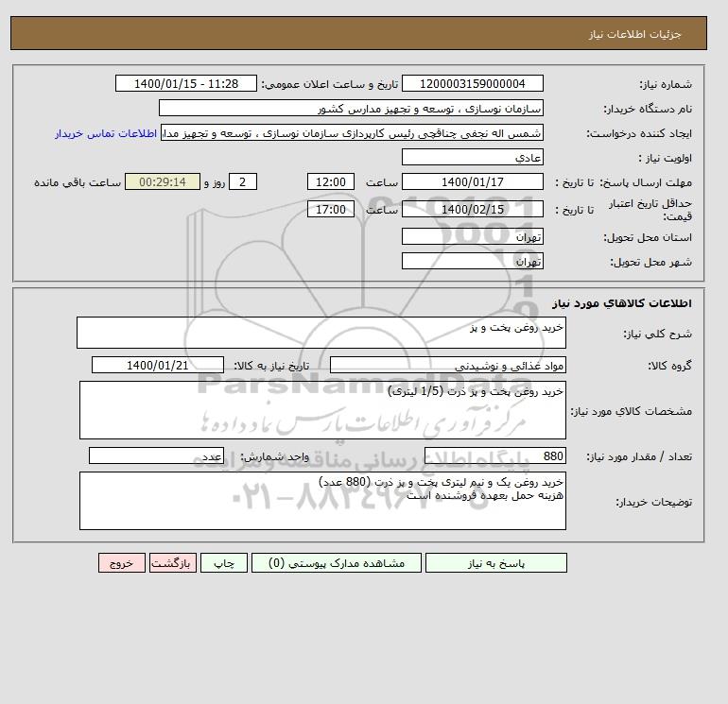728x704 pixels.
Task: Click the مشخصات کالای مورد نیاز label
Action: click(631, 411)
